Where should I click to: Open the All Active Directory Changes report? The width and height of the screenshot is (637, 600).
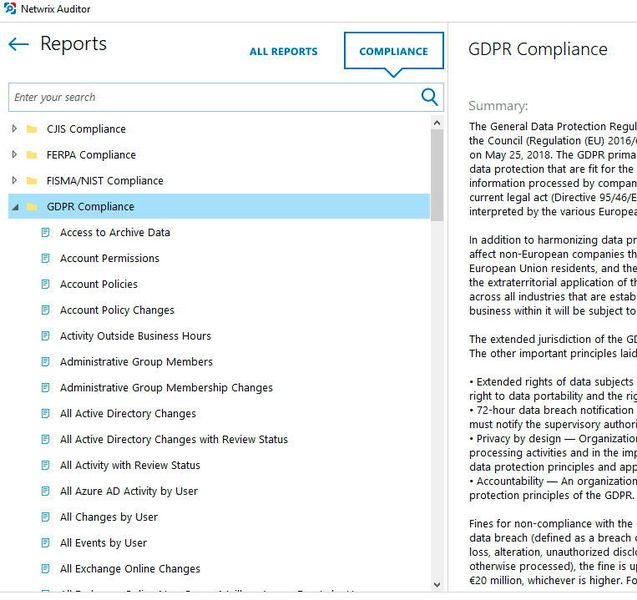click(128, 414)
